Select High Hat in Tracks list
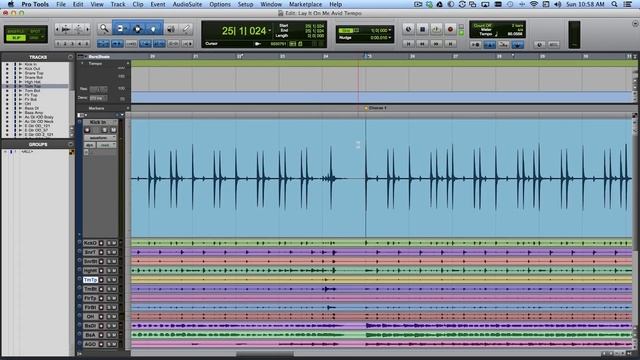This screenshot has height=360, width=640. point(32,82)
